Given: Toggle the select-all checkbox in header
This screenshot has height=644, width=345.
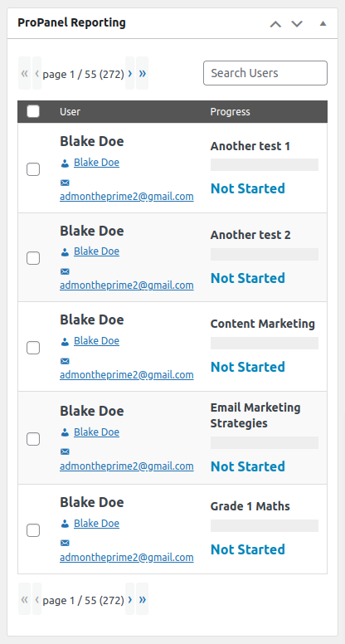Looking at the screenshot, I should coord(33,111).
